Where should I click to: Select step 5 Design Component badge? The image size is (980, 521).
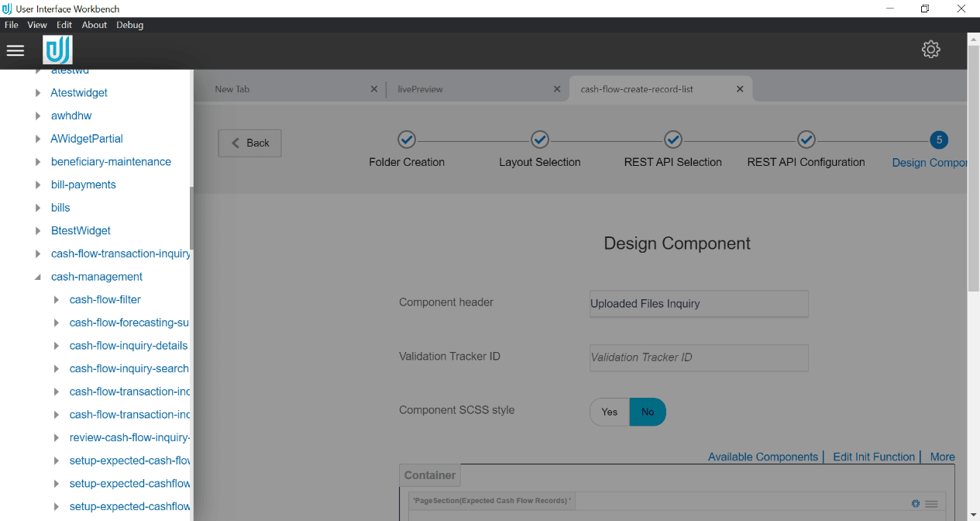(x=939, y=140)
